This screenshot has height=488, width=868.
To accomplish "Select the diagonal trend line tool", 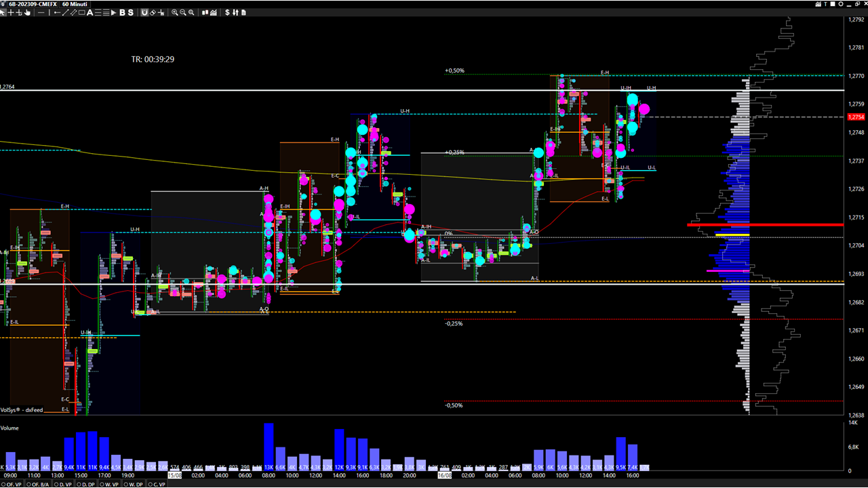I will [66, 12].
